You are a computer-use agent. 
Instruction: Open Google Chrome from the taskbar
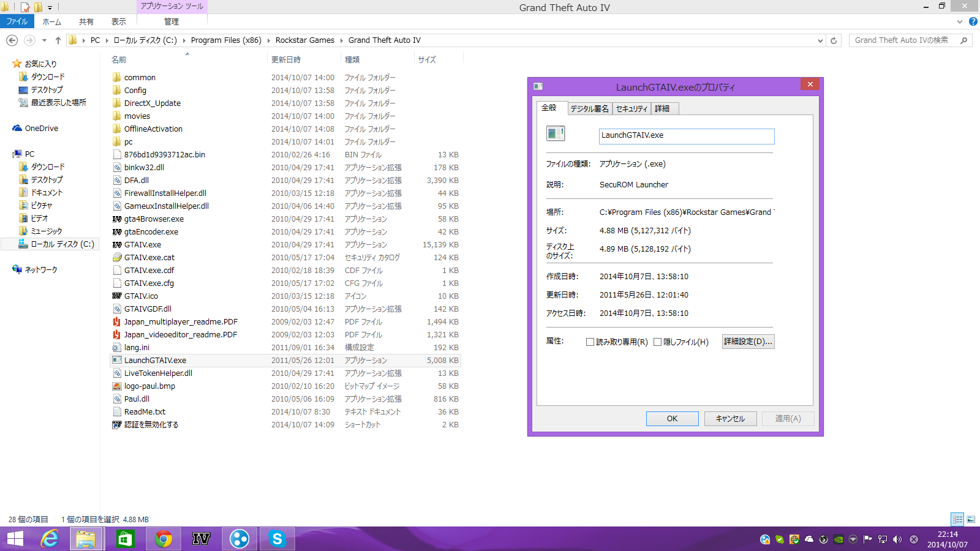[163, 539]
